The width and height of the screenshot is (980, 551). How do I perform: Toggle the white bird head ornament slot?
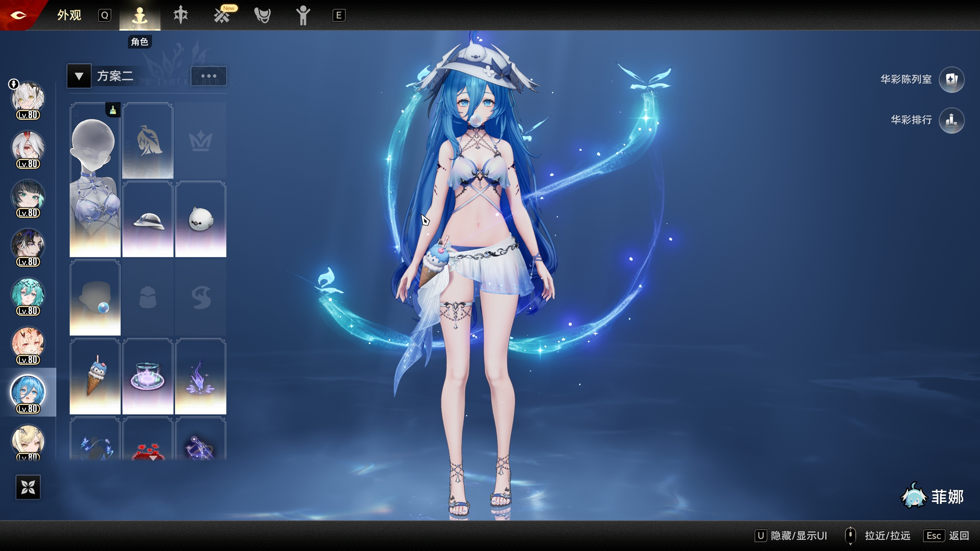[x=201, y=219]
